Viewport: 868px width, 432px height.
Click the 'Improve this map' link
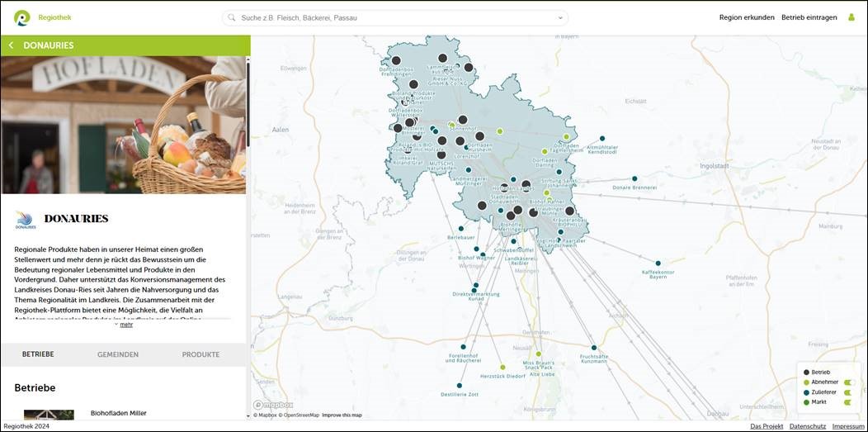(x=342, y=415)
